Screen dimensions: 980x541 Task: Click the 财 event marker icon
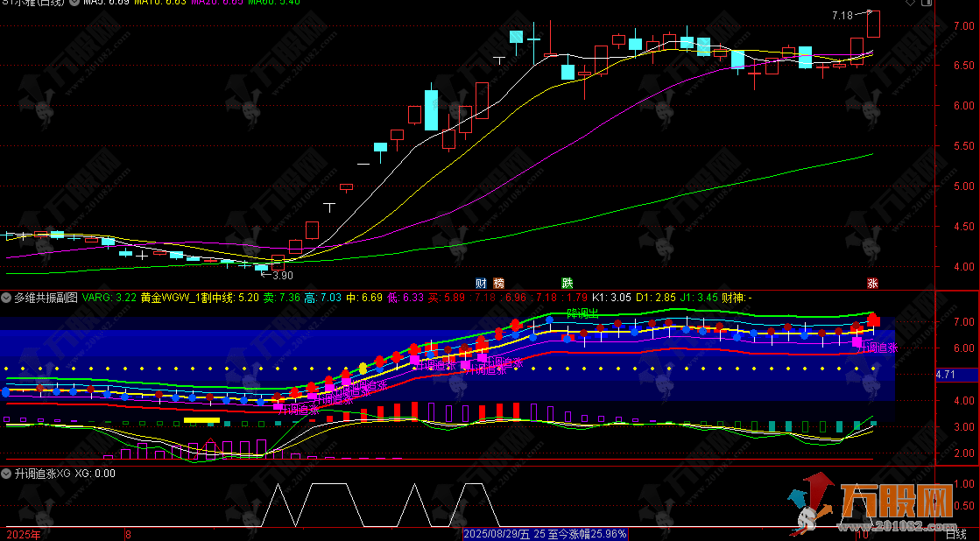481,284
